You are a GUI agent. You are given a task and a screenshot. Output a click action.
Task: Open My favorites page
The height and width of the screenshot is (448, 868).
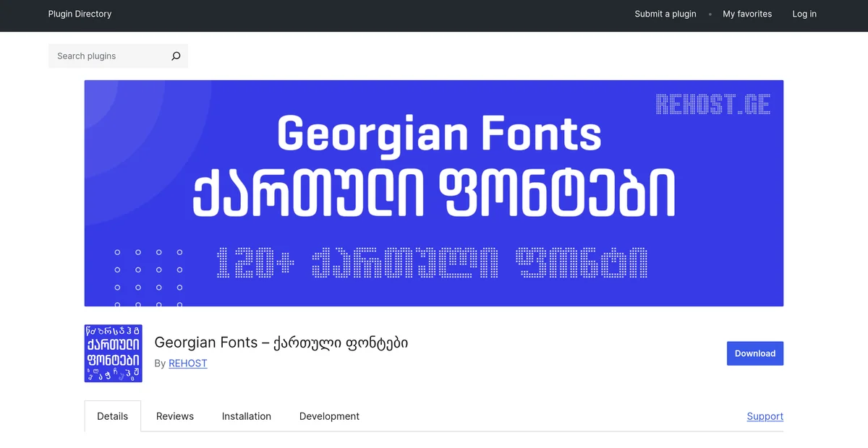(747, 14)
